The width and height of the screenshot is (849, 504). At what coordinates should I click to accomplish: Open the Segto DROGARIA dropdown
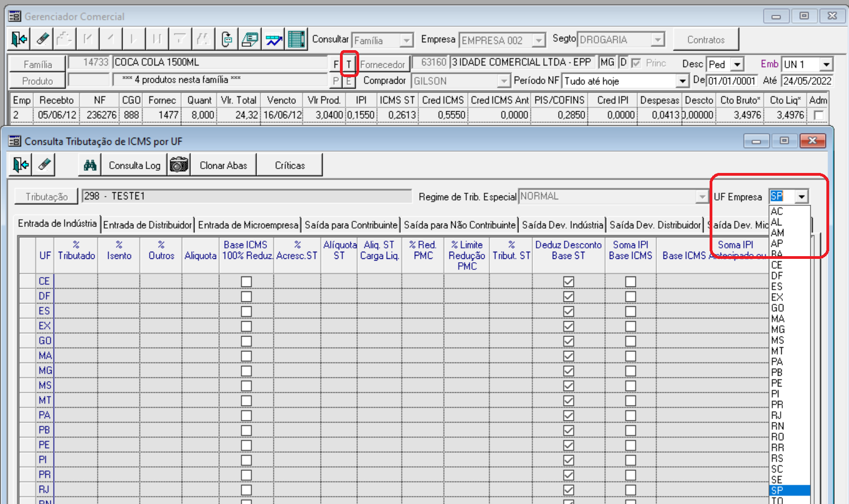(x=657, y=40)
